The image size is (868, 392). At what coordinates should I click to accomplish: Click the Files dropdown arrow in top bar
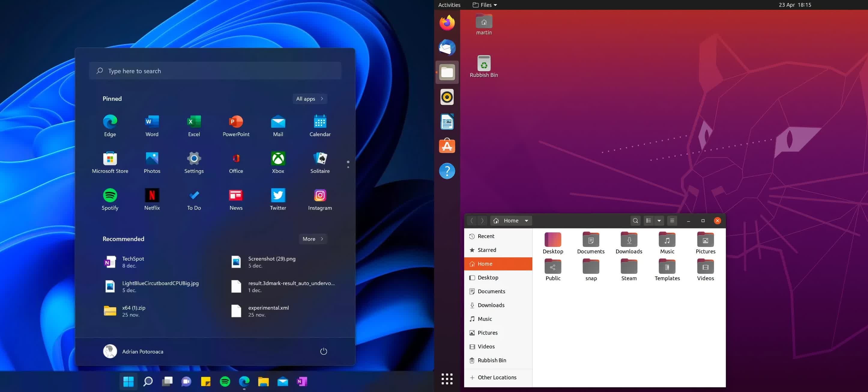[495, 5]
